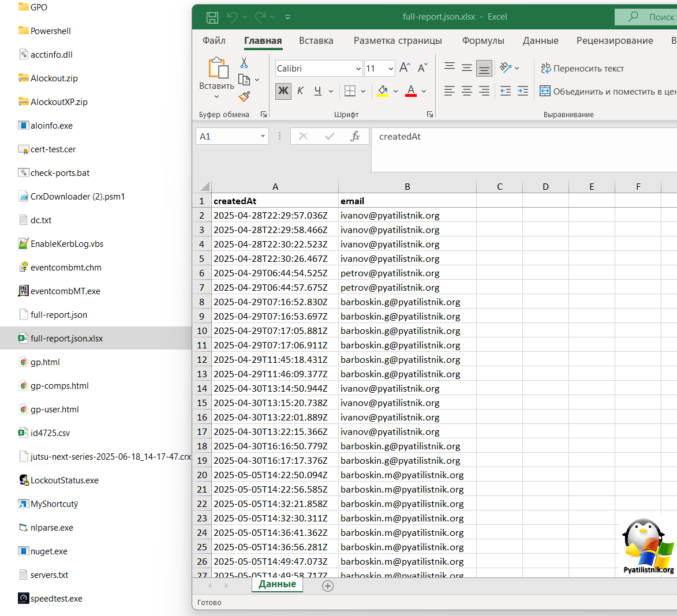The height and width of the screenshot is (616, 677).
Task: Apply yellow fill color bucket
Action: click(383, 91)
